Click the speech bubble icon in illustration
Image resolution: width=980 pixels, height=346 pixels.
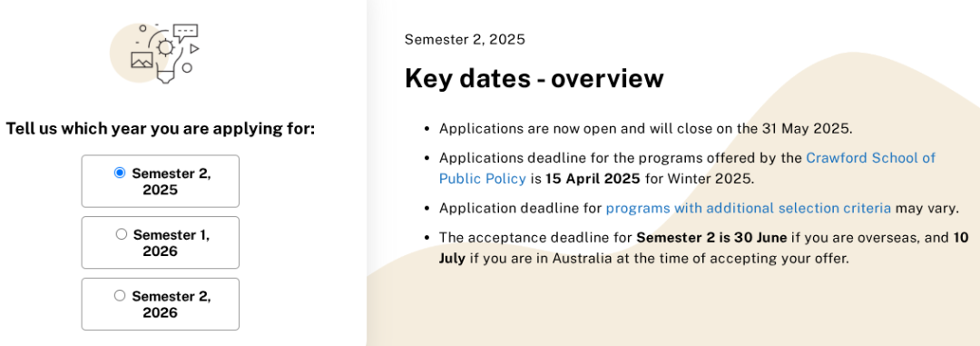(x=186, y=33)
